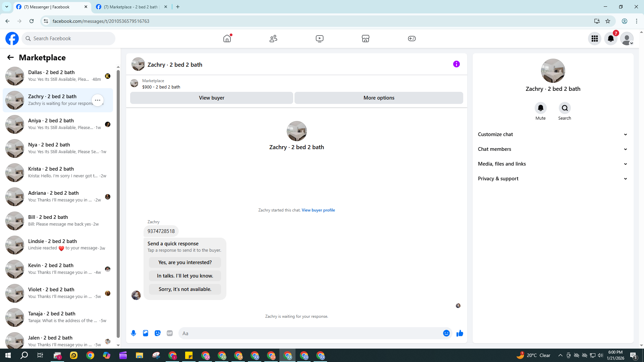Switch to the Marketplace browser tab
The image size is (644, 362).
(x=131, y=7)
